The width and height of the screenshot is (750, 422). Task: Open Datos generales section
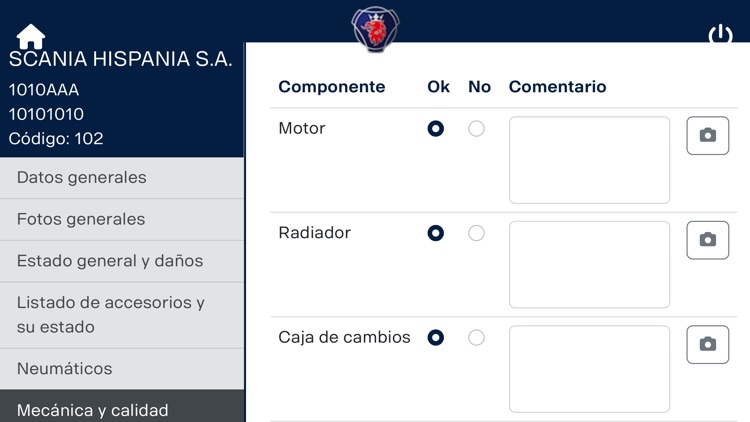122,178
